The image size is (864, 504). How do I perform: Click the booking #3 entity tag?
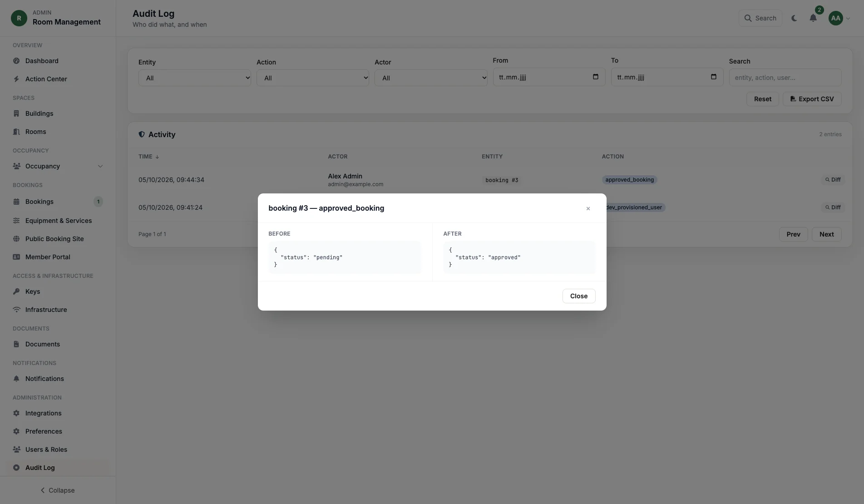(x=502, y=180)
